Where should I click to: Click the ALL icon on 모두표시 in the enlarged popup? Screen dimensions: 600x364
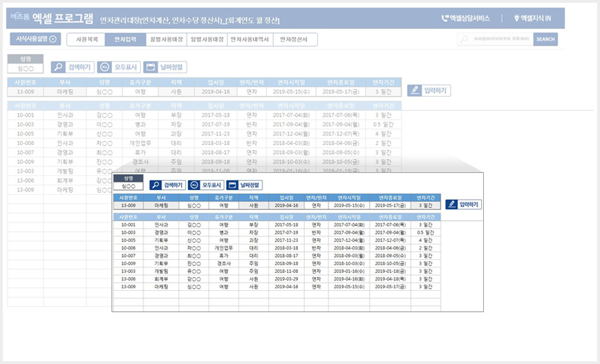[194, 185]
